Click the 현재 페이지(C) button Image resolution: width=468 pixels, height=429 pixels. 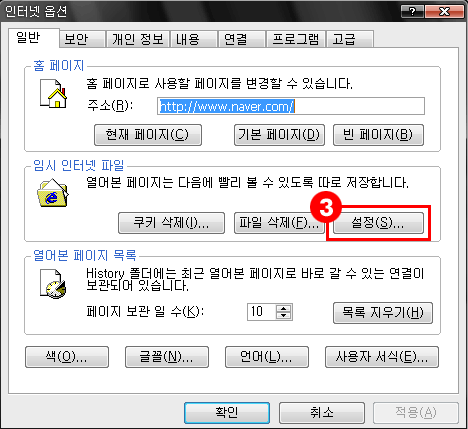148,135
